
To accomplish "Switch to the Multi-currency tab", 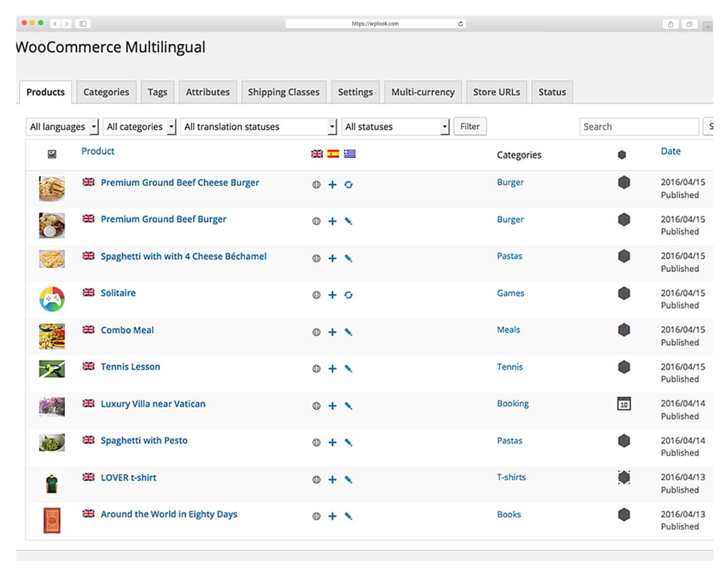I will coord(422,92).
